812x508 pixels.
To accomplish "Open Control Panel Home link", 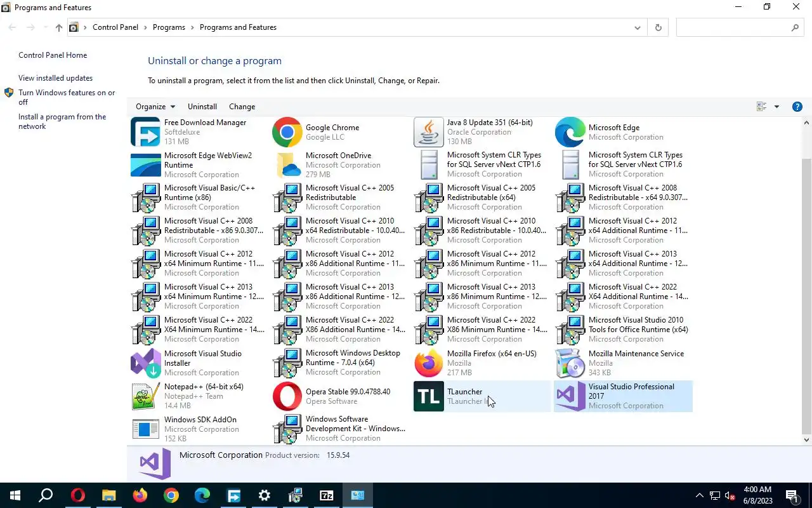I will tap(53, 55).
